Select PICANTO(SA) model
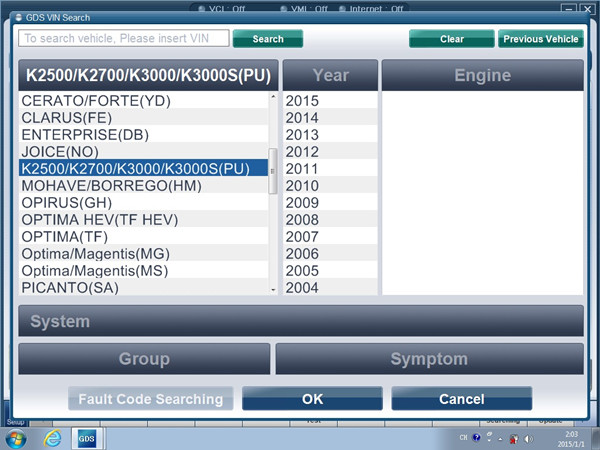 [143, 287]
